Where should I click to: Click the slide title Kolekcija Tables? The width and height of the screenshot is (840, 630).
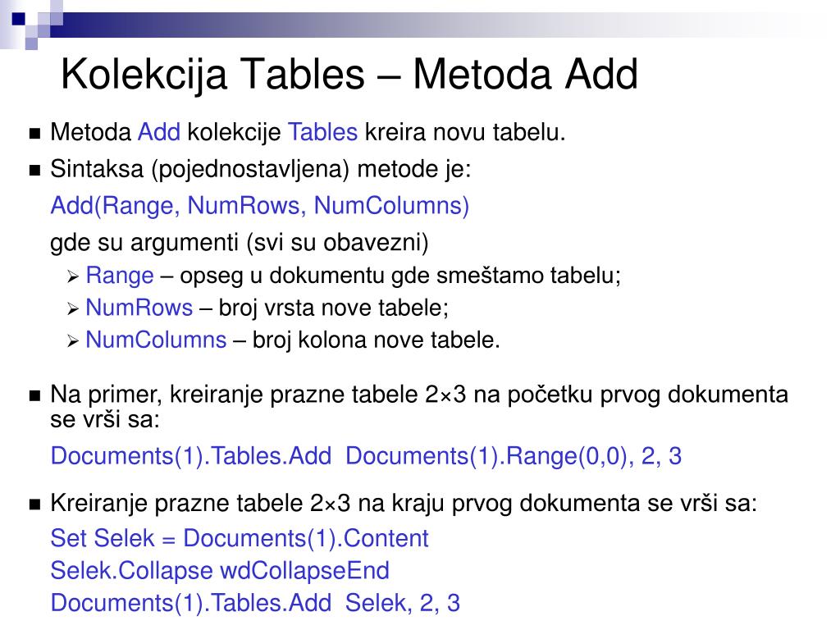349,75
